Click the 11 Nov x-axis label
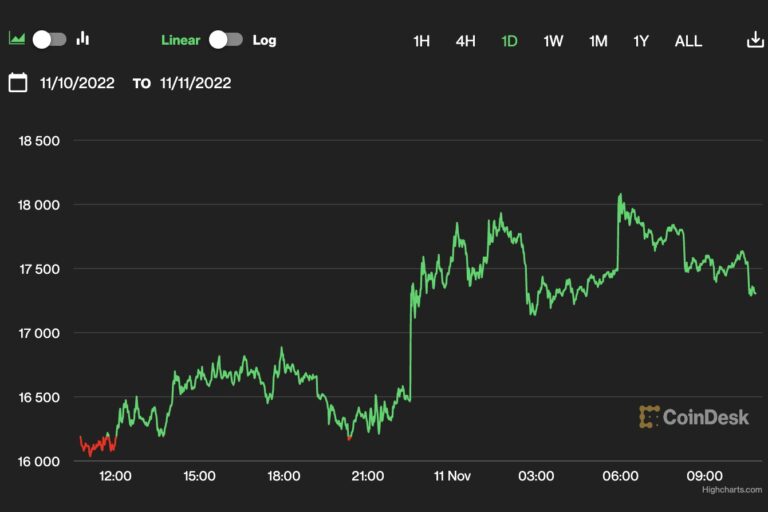The width and height of the screenshot is (768, 512). (452, 476)
